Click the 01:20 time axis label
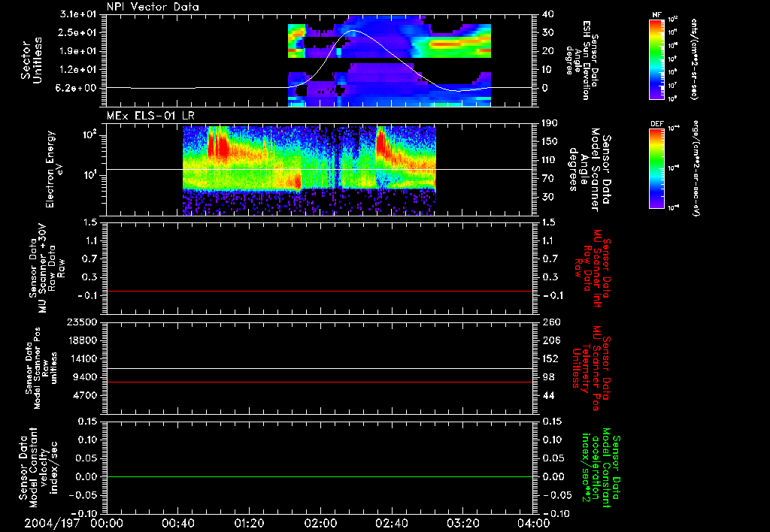The height and width of the screenshot is (532, 770). tap(249, 523)
